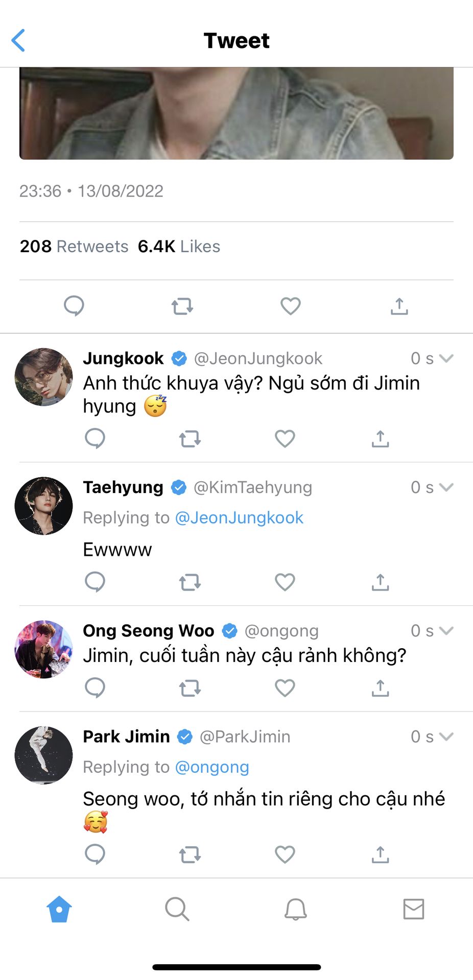View the 208 Retweets list
Screen dimensions: 473x980
click(x=74, y=247)
